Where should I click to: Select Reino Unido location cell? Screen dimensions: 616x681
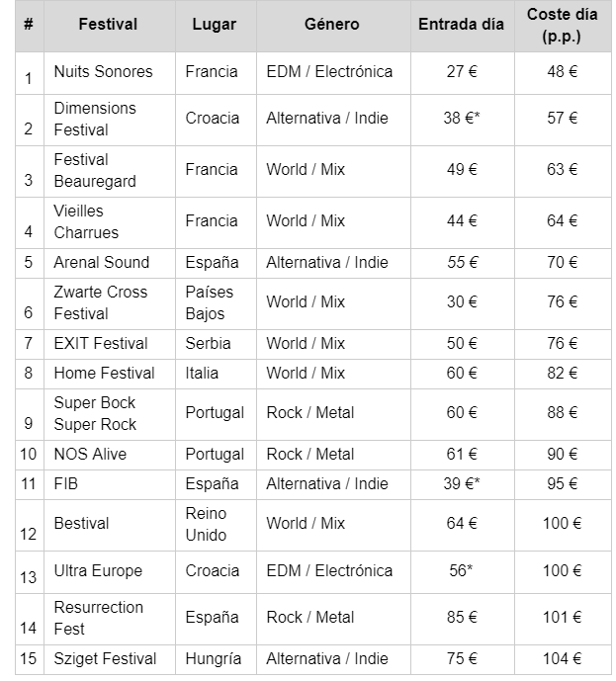(x=206, y=524)
